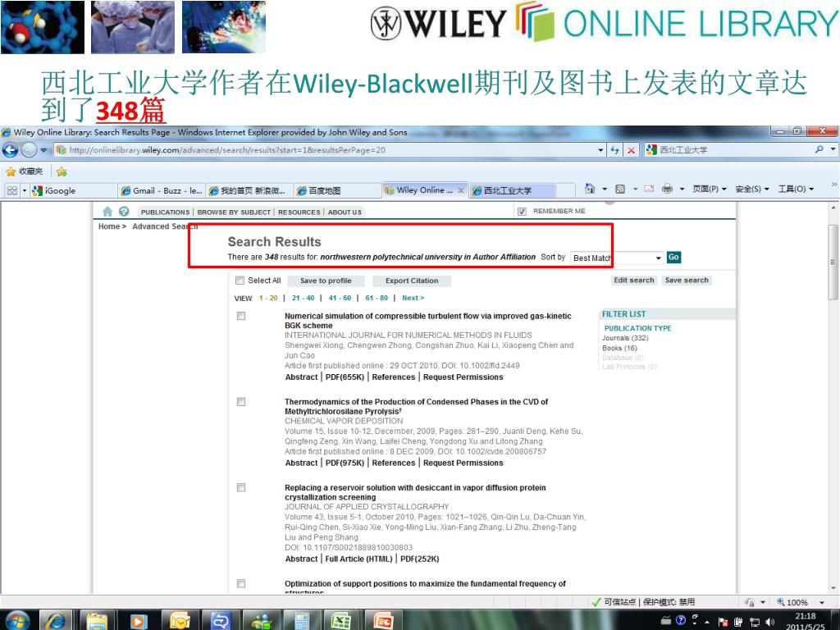Screen dimensions: 840x630
Task: Switch to the 西北工业大学 tab
Action: [x=513, y=190]
